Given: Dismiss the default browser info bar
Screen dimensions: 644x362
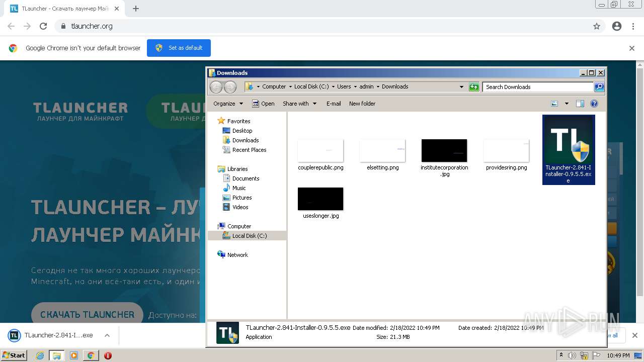Looking at the screenshot, I should click(x=632, y=48).
